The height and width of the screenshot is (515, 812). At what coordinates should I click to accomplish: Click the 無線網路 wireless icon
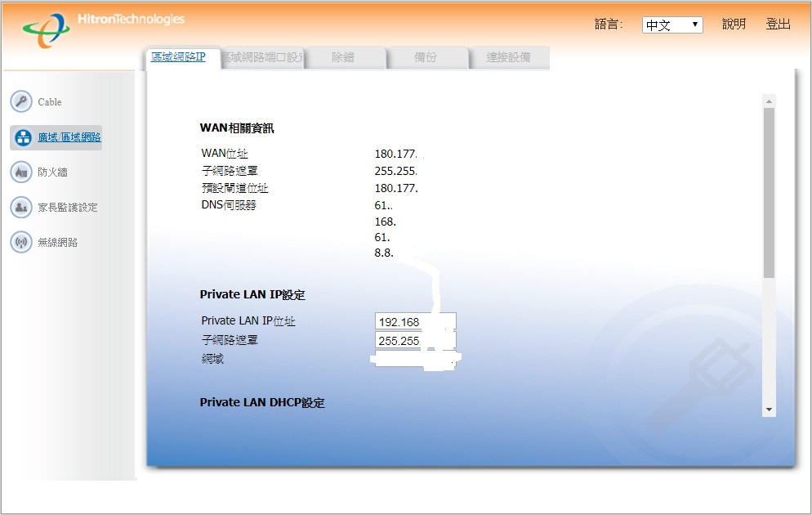(21, 242)
